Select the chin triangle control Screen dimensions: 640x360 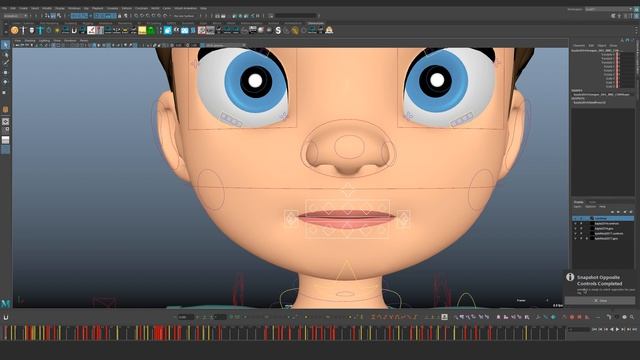click(x=347, y=270)
